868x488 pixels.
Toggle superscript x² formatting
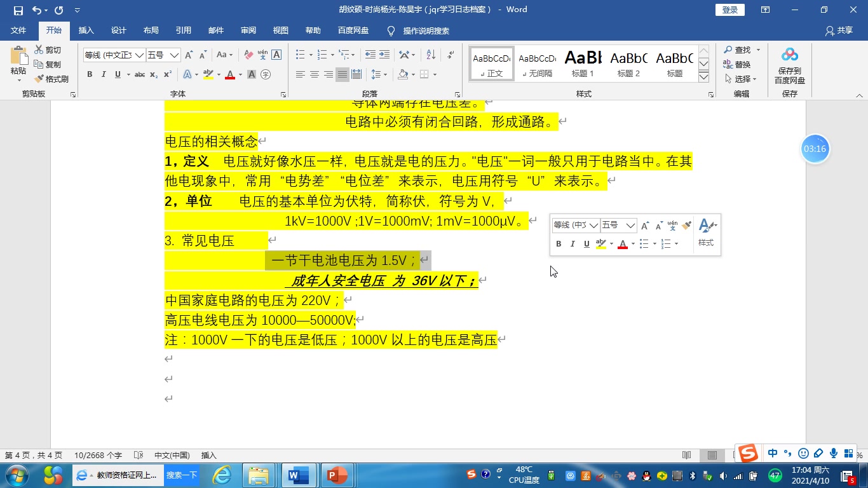168,74
